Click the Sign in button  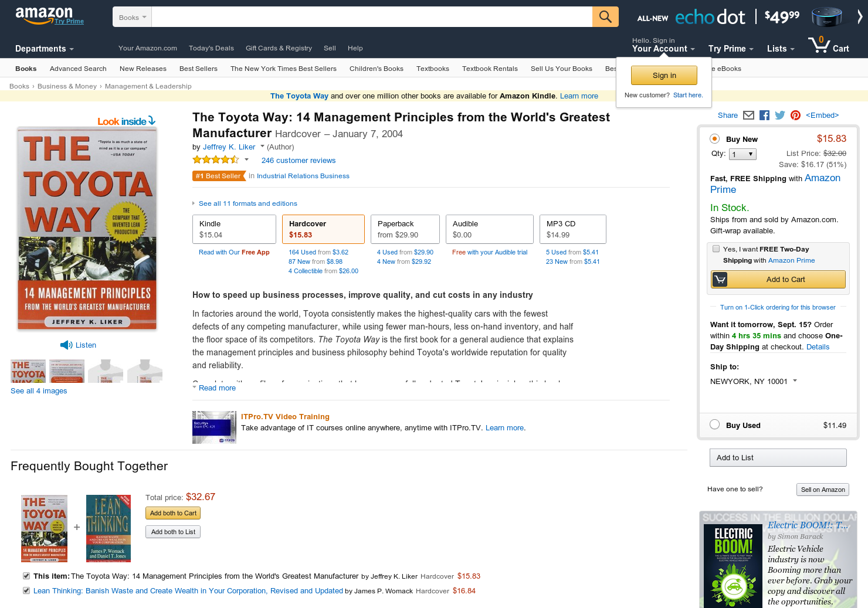click(664, 75)
